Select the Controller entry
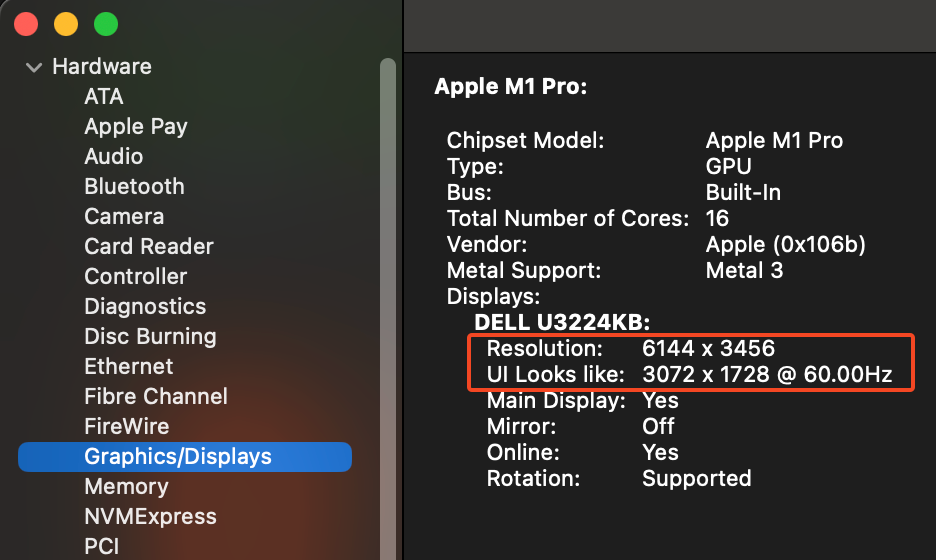Viewport: 936px width, 560px height. click(x=136, y=277)
